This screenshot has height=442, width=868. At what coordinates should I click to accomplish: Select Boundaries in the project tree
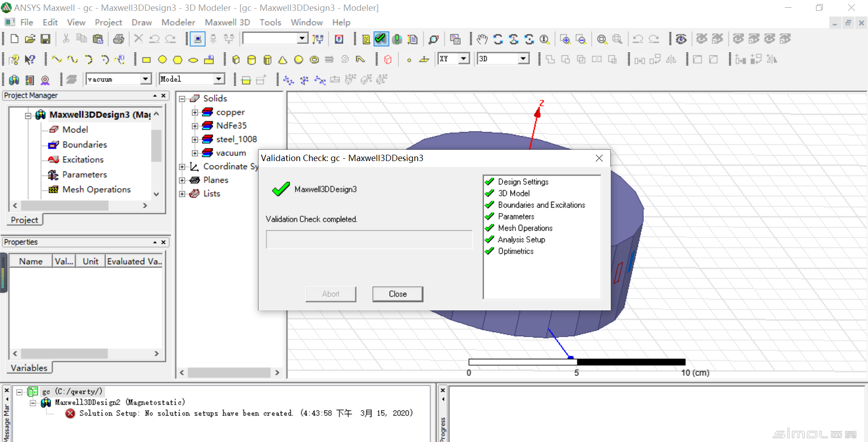(85, 145)
